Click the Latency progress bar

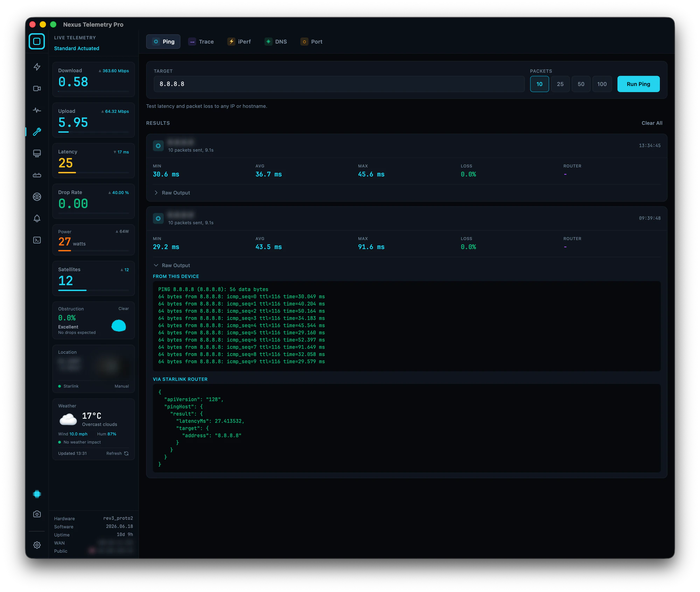(93, 173)
